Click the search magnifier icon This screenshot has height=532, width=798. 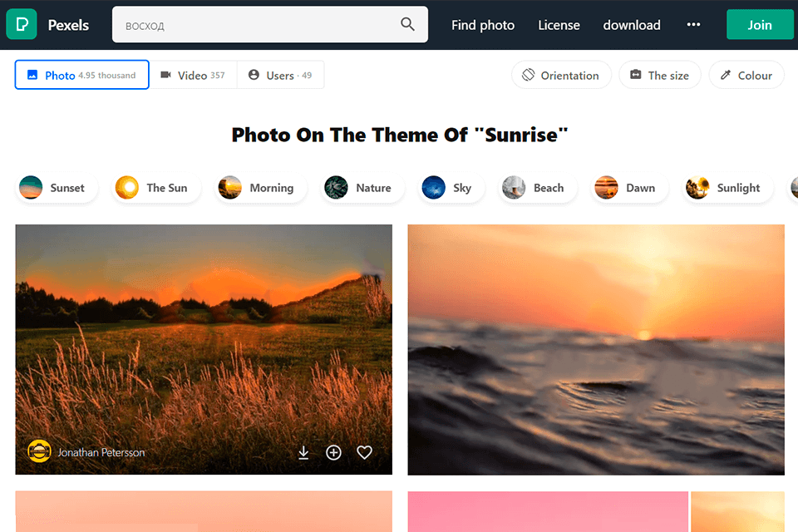[x=406, y=24]
